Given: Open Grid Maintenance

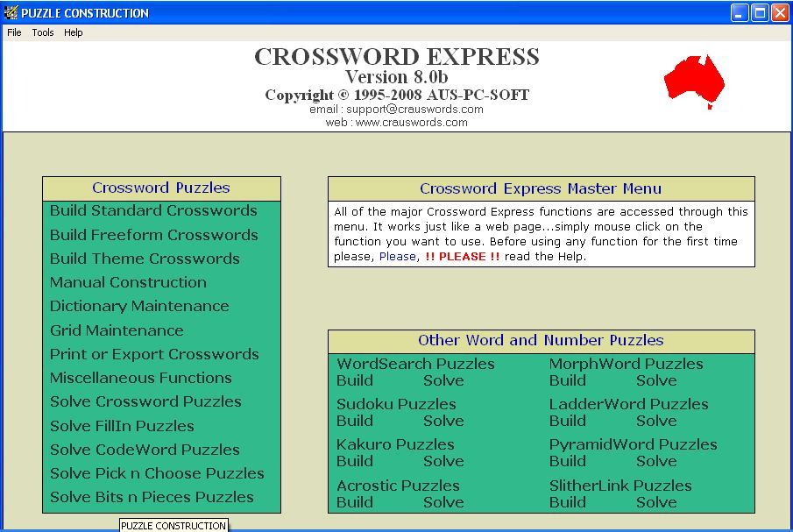Looking at the screenshot, I should (x=117, y=330).
